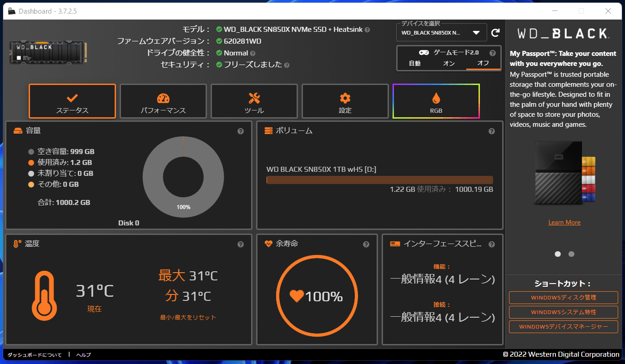Image resolution: width=625 pixels, height=364 pixels.
Task: Open help icon in ボリューム panel
Action: pos(492,131)
